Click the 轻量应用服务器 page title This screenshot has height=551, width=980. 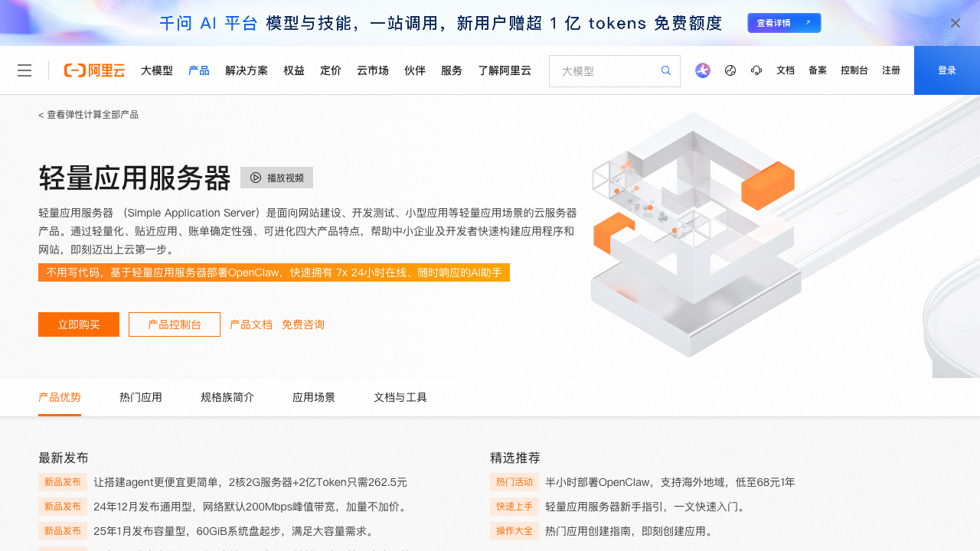click(x=135, y=178)
